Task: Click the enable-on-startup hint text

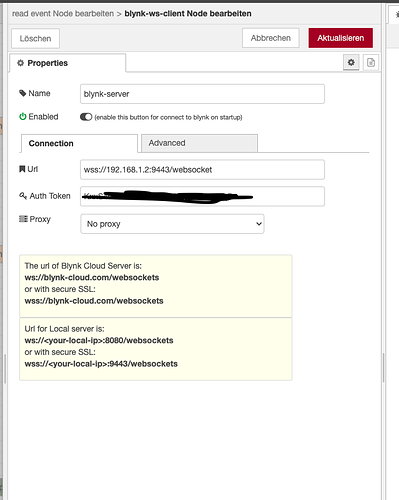Action: coord(168,117)
